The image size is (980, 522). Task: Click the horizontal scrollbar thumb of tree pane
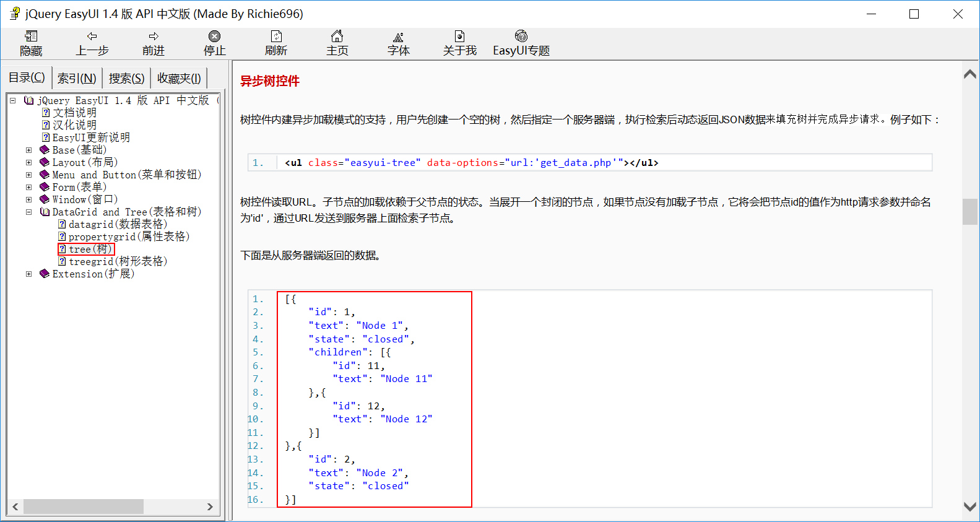(84, 507)
